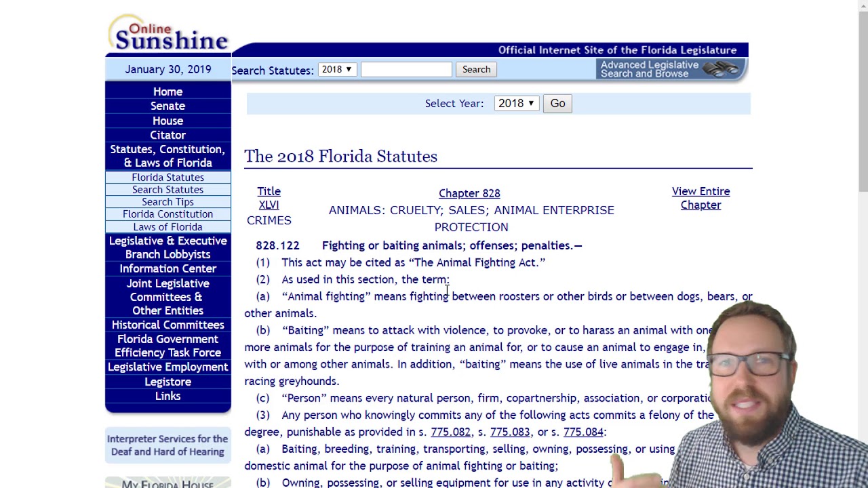Click the View Entire Chapter link
868x488 pixels.
point(701,198)
